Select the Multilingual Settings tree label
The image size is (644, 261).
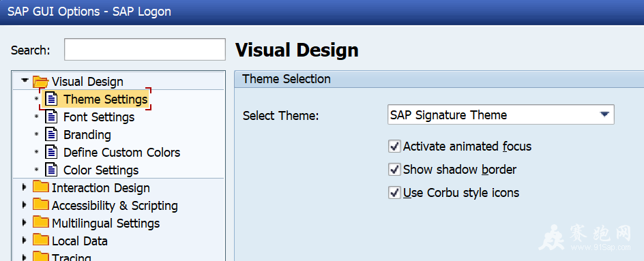(x=106, y=224)
